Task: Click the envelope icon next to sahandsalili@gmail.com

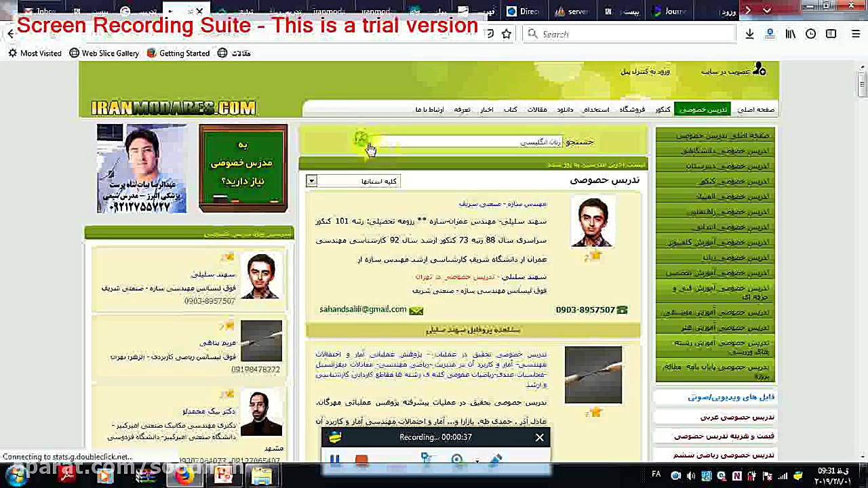Action: point(416,310)
